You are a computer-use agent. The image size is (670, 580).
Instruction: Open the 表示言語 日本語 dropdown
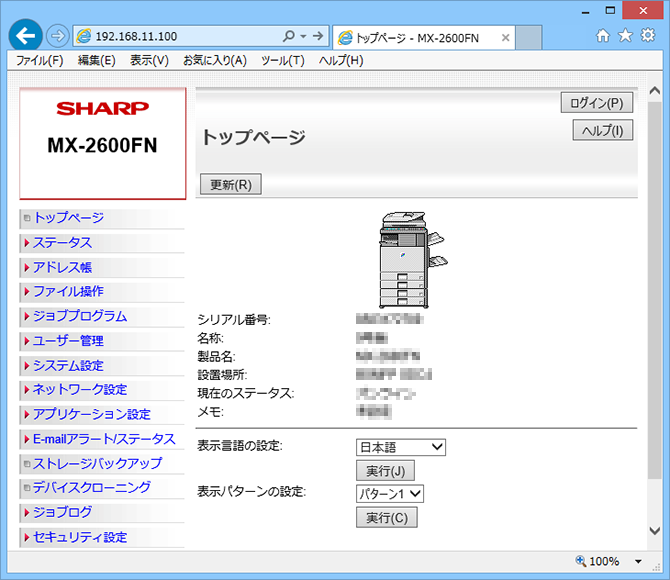400,447
